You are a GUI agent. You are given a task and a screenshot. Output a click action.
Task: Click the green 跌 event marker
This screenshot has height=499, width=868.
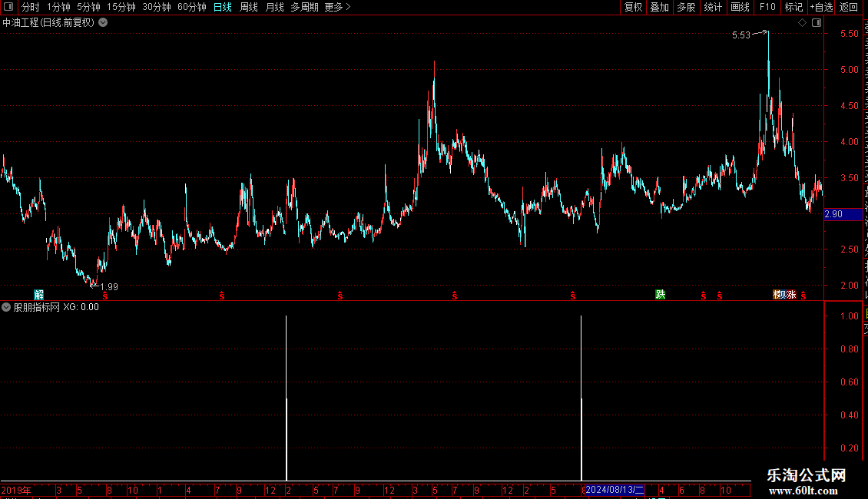pyautogui.click(x=661, y=294)
